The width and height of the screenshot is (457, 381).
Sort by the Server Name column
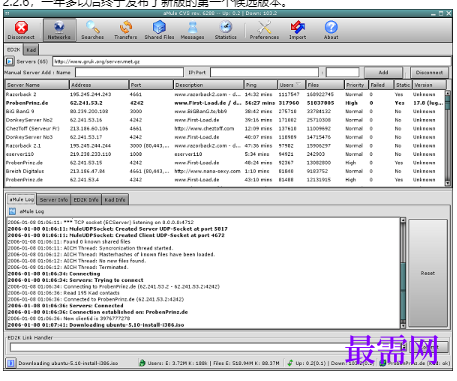tap(37, 85)
